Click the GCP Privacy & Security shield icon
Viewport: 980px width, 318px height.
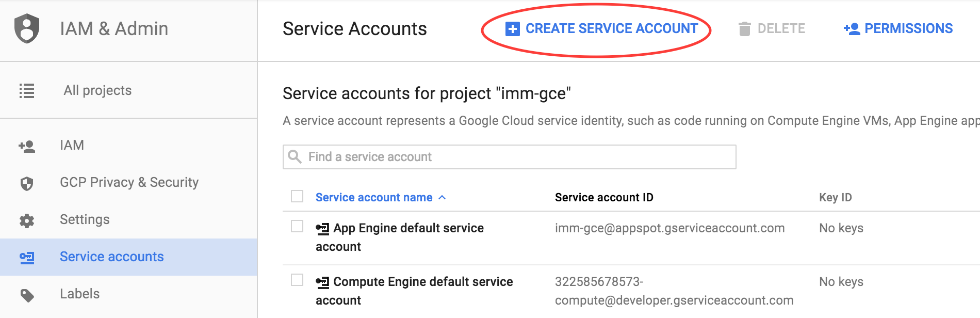click(x=27, y=183)
